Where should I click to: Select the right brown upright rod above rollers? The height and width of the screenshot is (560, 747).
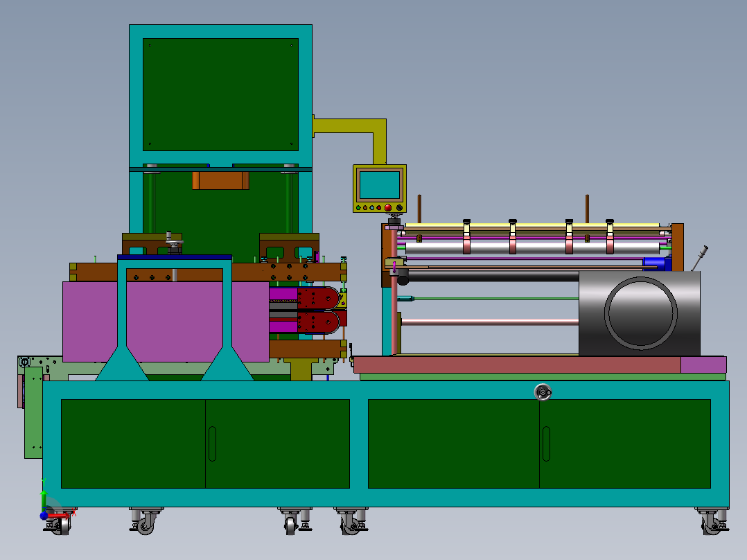pos(587,209)
